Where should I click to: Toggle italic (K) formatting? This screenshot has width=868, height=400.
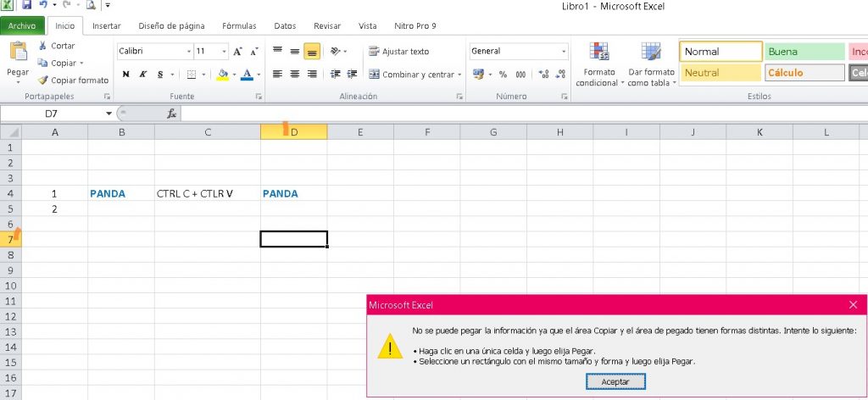pos(142,74)
